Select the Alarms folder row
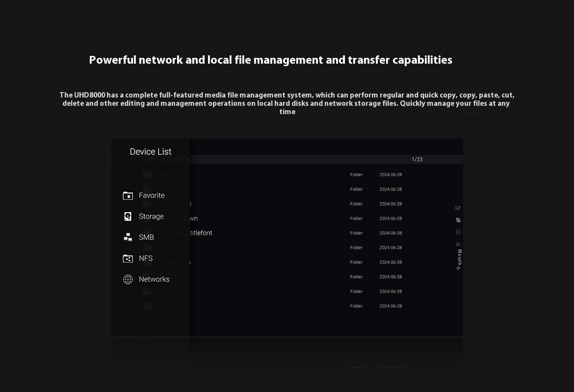This screenshot has height=392, width=574. tap(168, 175)
